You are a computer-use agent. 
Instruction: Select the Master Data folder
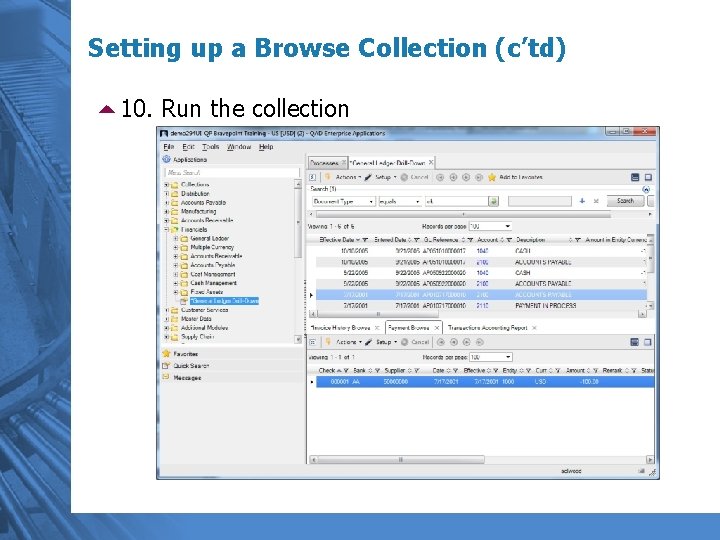196,319
